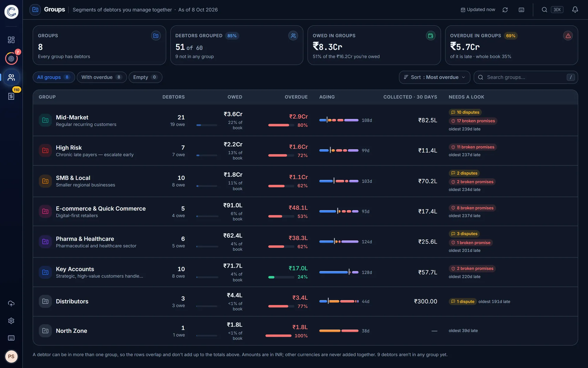Click the Collected · 30 Days column header
Viewport: 588px width, 368px height.
(410, 97)
